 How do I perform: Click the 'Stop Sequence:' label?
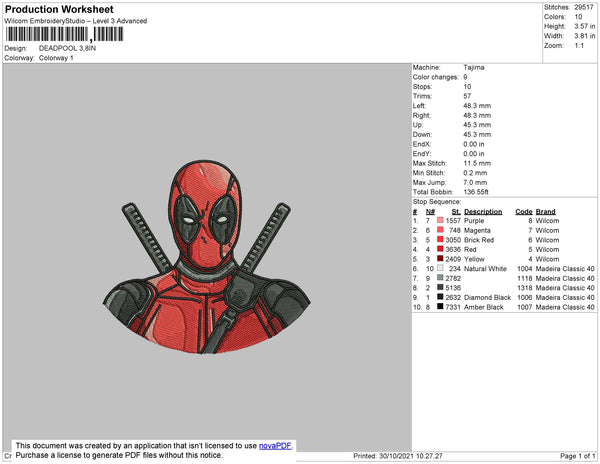pos(437,202)
